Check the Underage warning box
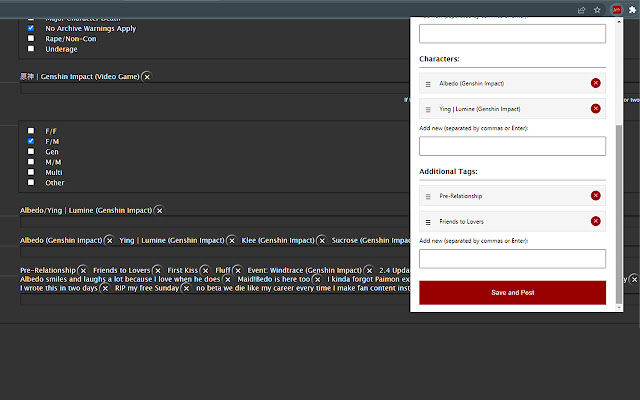The height and width of the screenshot is (400, 640). 31,49
